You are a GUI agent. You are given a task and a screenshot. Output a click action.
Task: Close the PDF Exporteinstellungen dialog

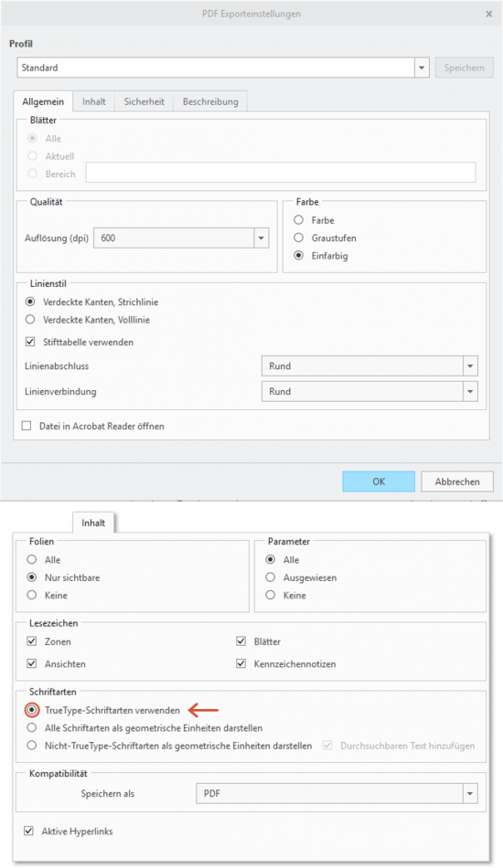point(488,14)
